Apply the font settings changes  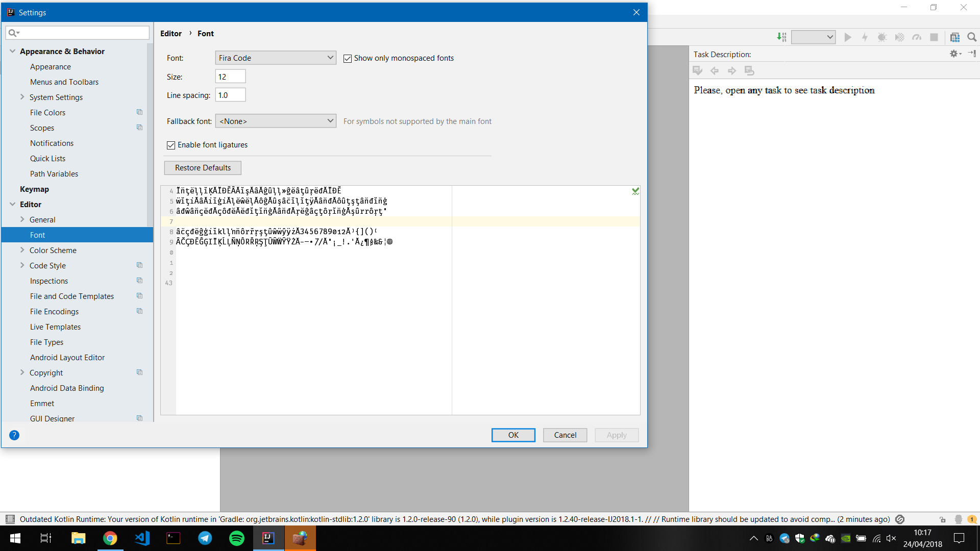pyautogui.click(x=616, y=435)
